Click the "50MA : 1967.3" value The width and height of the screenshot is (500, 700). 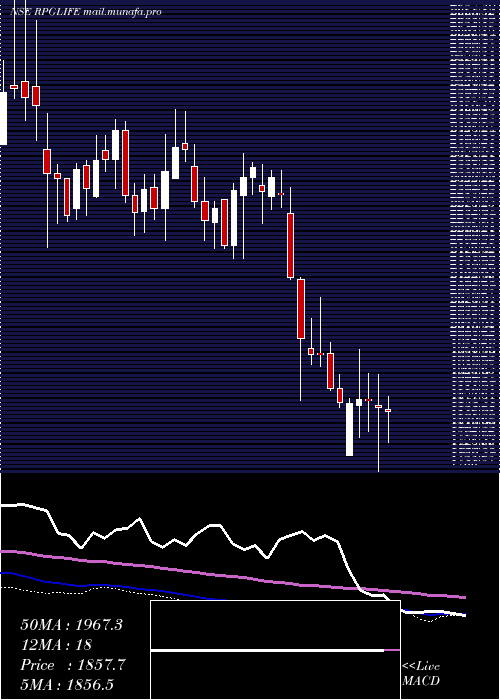coord(71,625)
